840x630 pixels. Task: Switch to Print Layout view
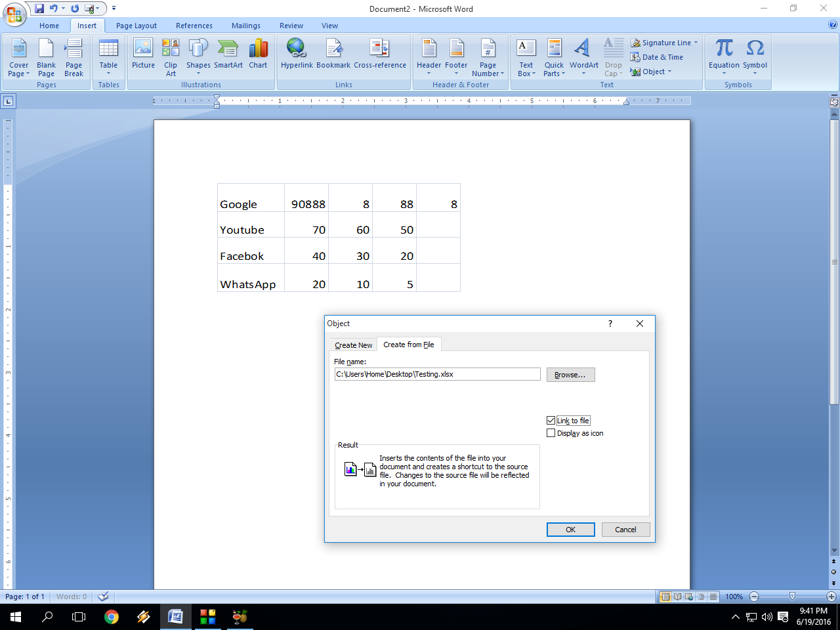pyautogui.click(x=665, y=597)
